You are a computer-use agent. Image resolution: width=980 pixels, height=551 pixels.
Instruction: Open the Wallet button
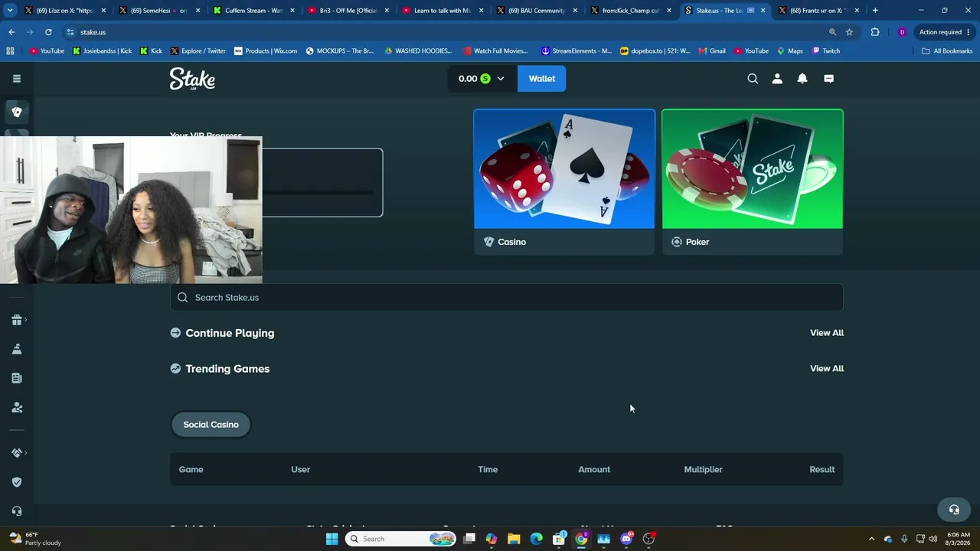541,79
